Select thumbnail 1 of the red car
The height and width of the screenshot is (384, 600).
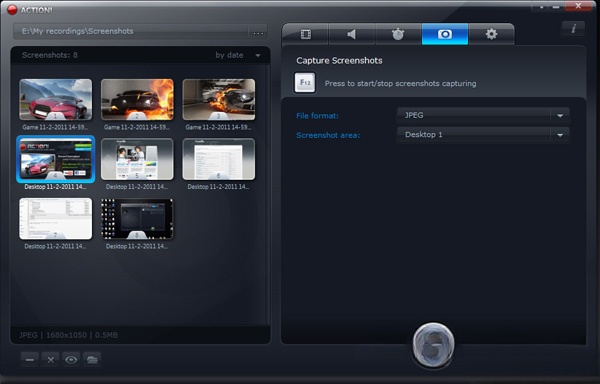(56, 100)
